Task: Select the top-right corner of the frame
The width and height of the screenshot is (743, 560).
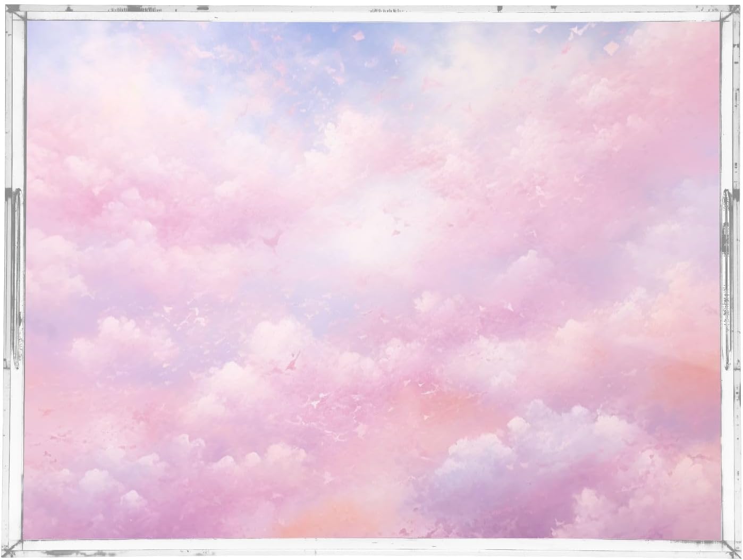Action: pos(728,15)
